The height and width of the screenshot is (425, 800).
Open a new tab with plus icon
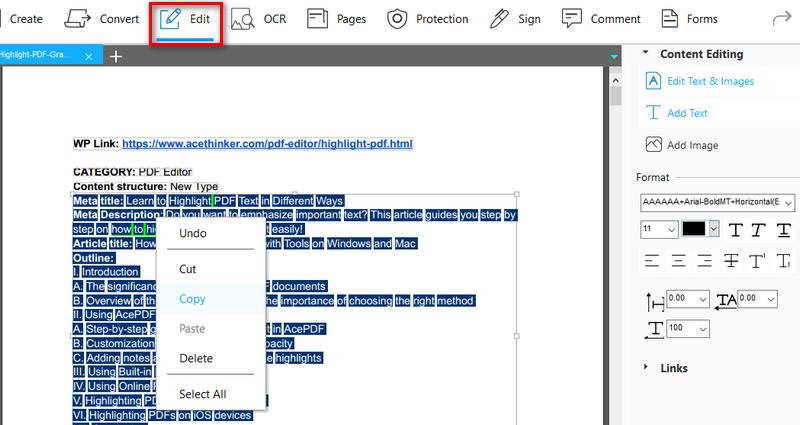tap(116, 56)
